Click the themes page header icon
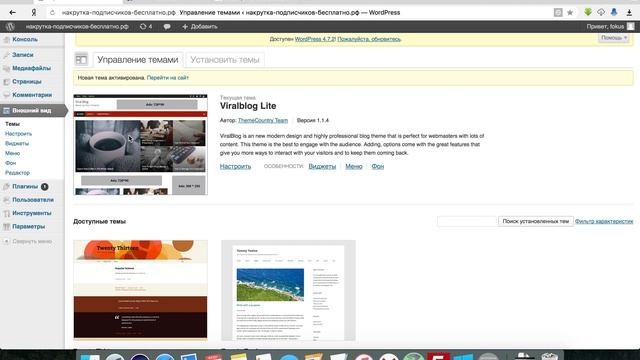Viewport: 640px width, 360px height. coord(81,59)
